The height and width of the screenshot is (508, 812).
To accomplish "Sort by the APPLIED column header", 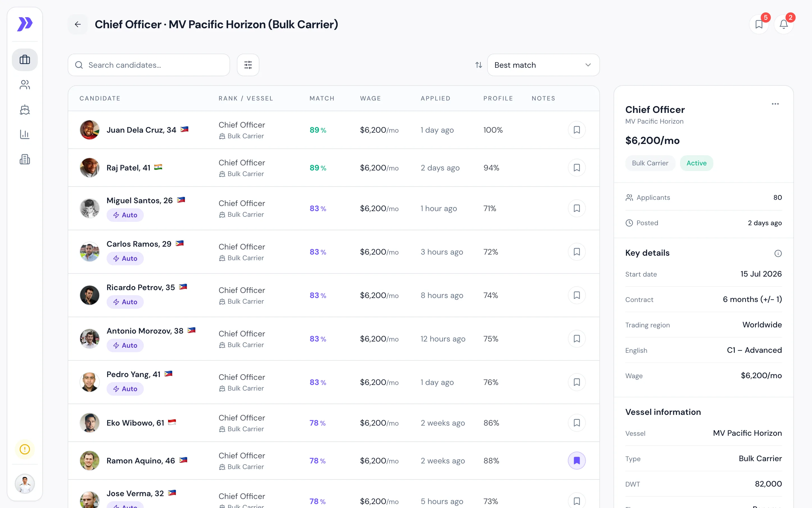I will [435, 98].
